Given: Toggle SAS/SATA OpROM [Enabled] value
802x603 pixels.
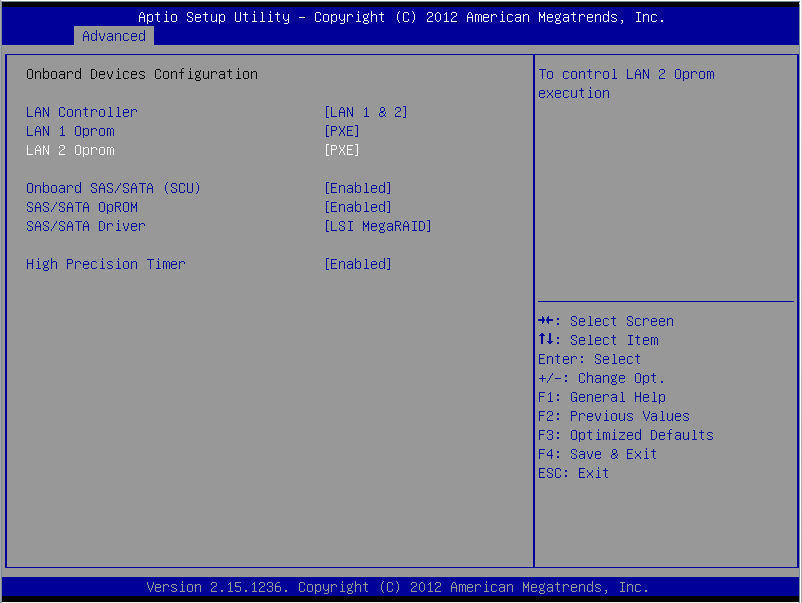Looking at the screenshot, I should point(358,207).
